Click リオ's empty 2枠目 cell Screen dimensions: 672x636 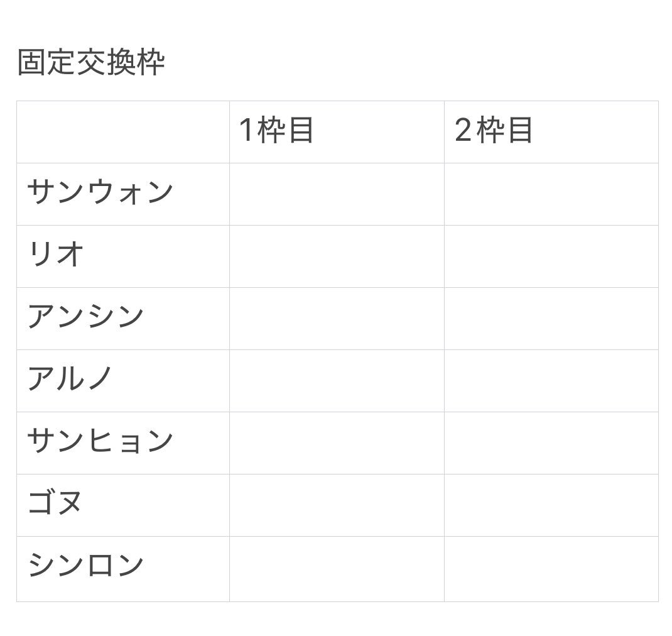pos(551,256)
